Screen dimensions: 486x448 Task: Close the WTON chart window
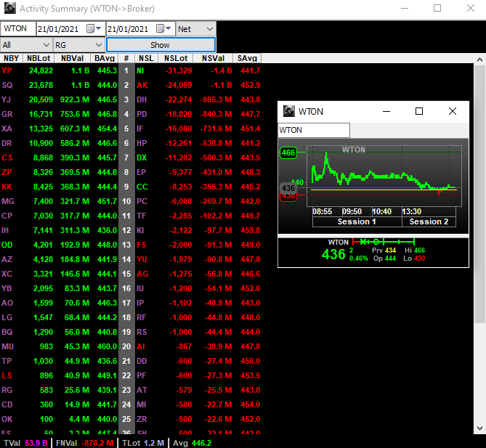453,111
